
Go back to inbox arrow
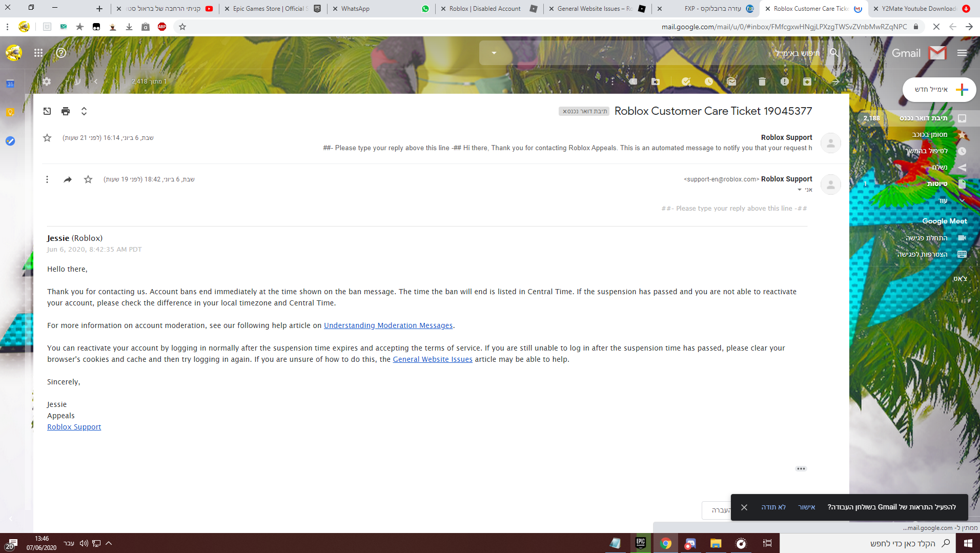[836, 81]
